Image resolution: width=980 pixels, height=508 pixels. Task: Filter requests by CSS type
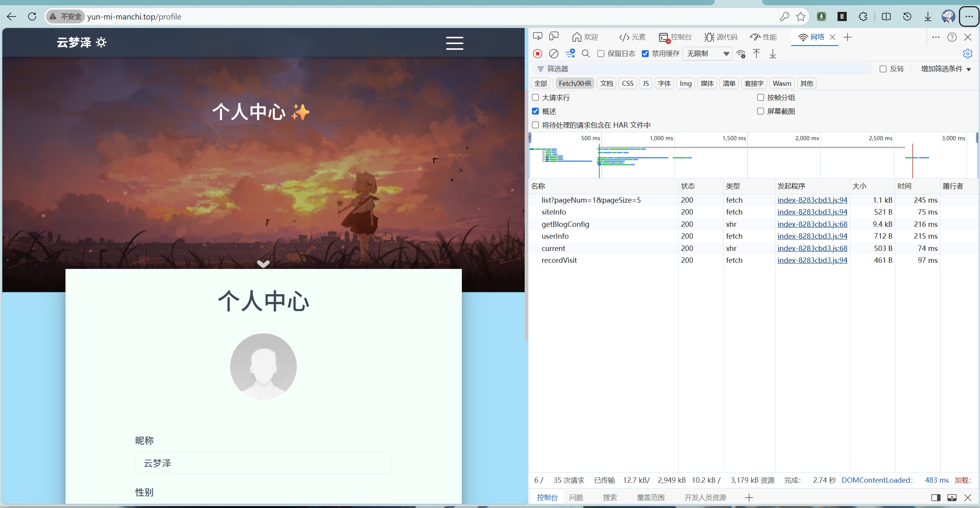coord(628,84)
